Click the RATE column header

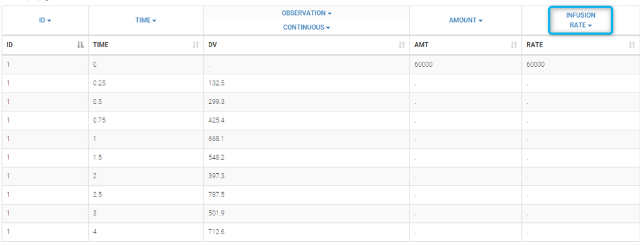pos(580,45)
